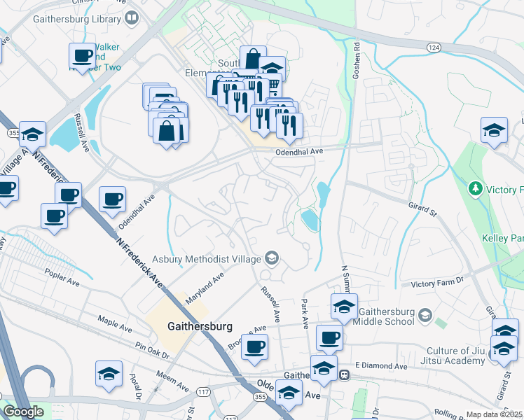This screenshot has width=524, height=420.
Task: Click the bold Gaithersburg city label
Action: tap(200, 326)
